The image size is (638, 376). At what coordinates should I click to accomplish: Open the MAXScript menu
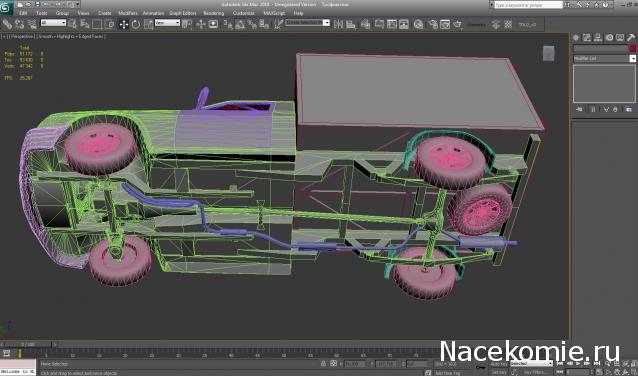[x=274, y=13]
